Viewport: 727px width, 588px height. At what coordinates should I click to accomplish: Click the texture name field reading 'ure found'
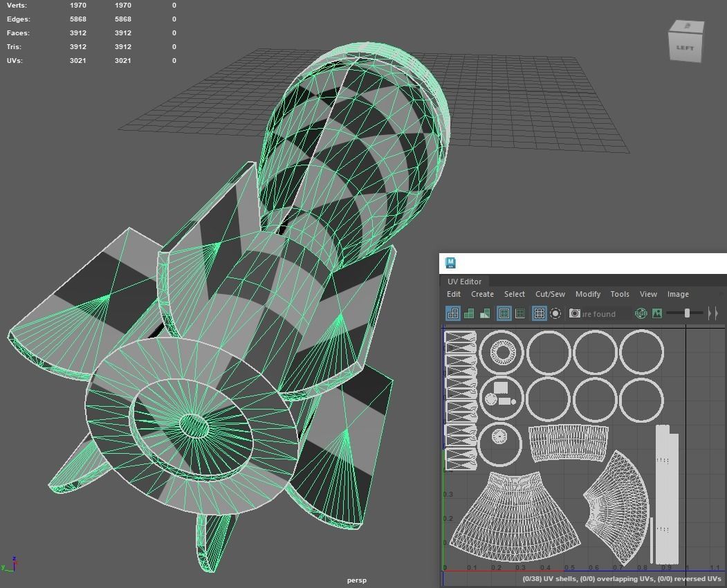605,314
